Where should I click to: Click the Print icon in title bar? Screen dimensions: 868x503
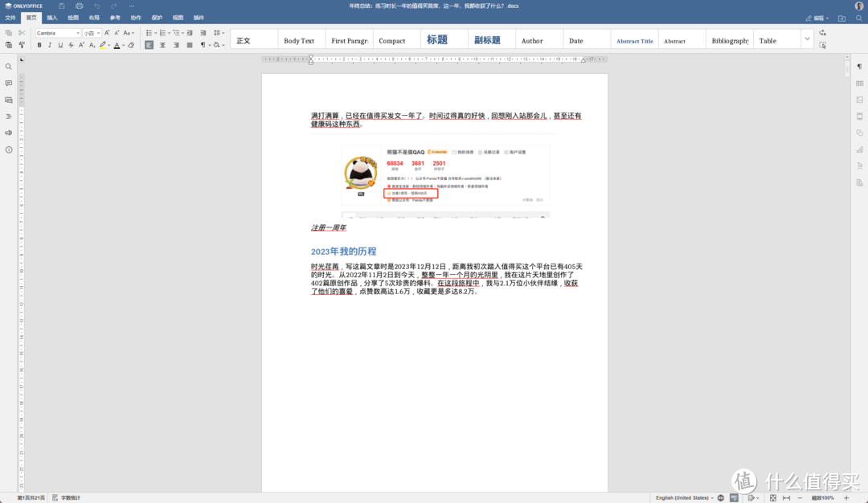pyautogui.click(x=79, y=6)
